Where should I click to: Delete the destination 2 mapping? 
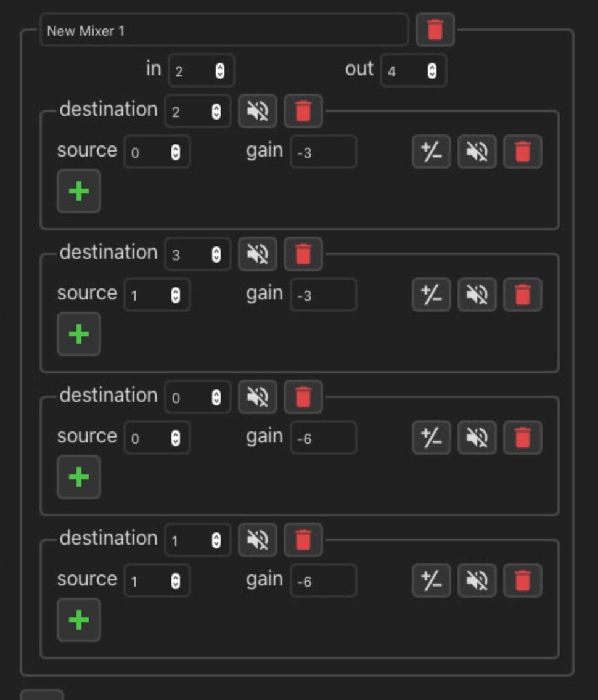pos(303,111)
